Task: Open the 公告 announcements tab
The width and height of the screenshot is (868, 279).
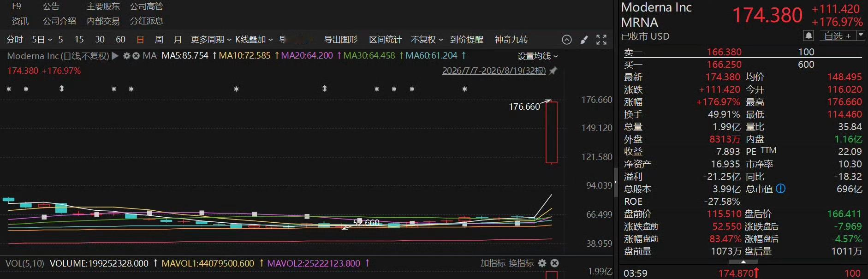Action: (51, 6)
